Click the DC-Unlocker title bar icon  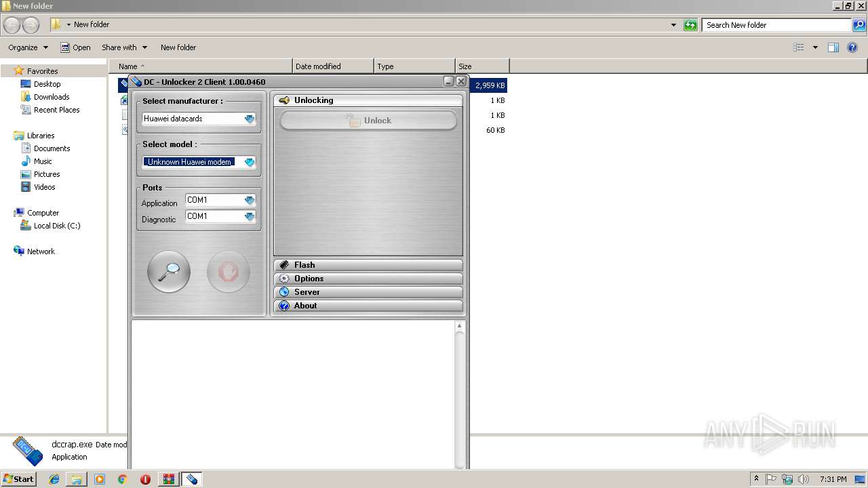[x=136, y=81]
